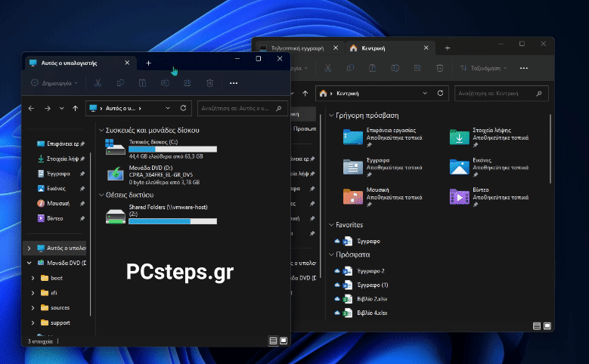Open three-dots menu in Κεντρική window

click(x=524, y=68)
